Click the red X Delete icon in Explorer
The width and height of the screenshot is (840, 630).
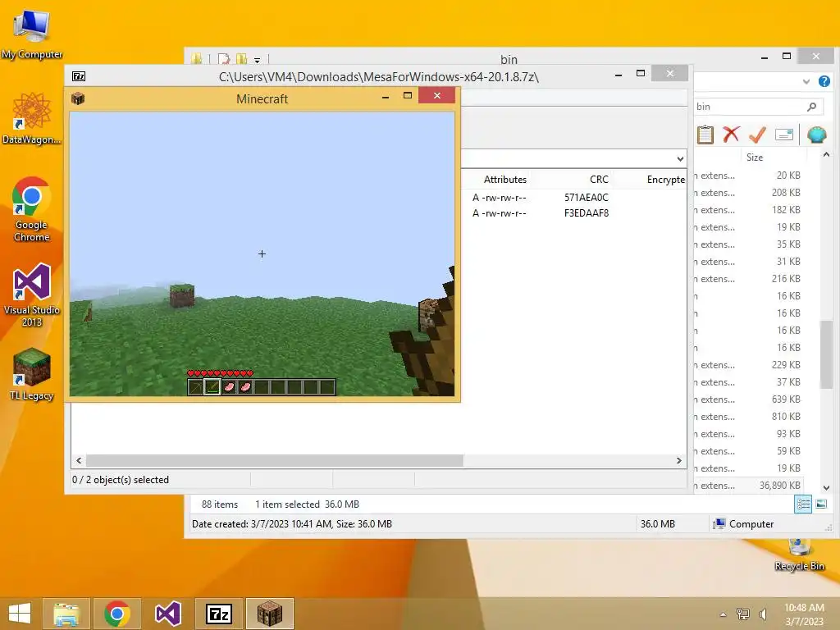click(x=731, y=135)
